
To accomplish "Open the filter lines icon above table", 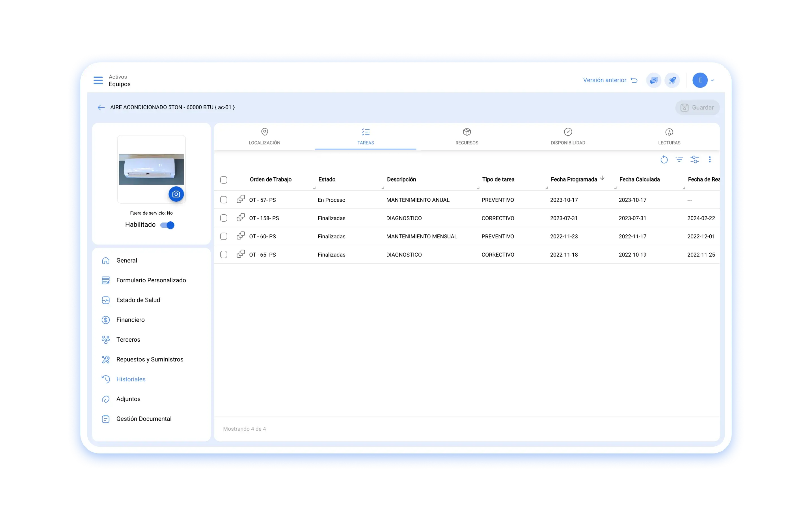I will [679, 160].
